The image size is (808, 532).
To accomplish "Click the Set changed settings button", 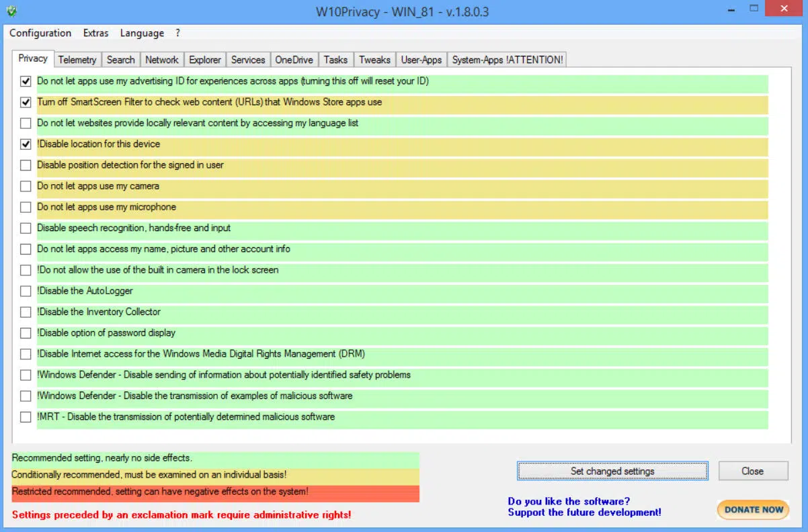I will click(612, 471).
